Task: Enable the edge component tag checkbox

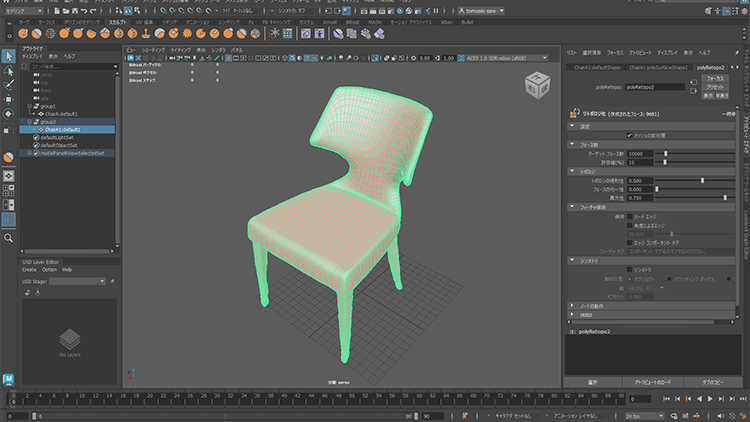Action: click(629, 243)
